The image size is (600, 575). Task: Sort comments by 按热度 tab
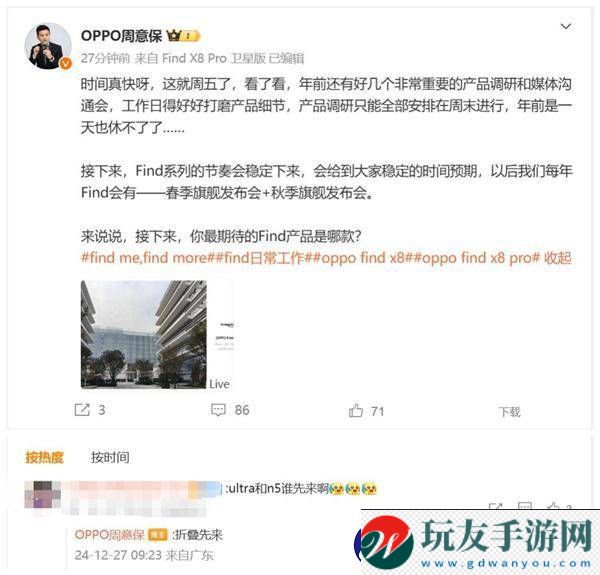(44, 457)
